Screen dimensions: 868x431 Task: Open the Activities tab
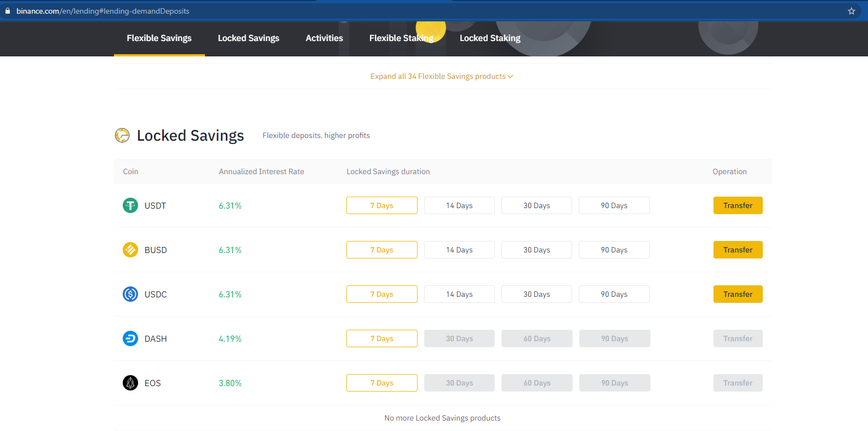[324, 38]
